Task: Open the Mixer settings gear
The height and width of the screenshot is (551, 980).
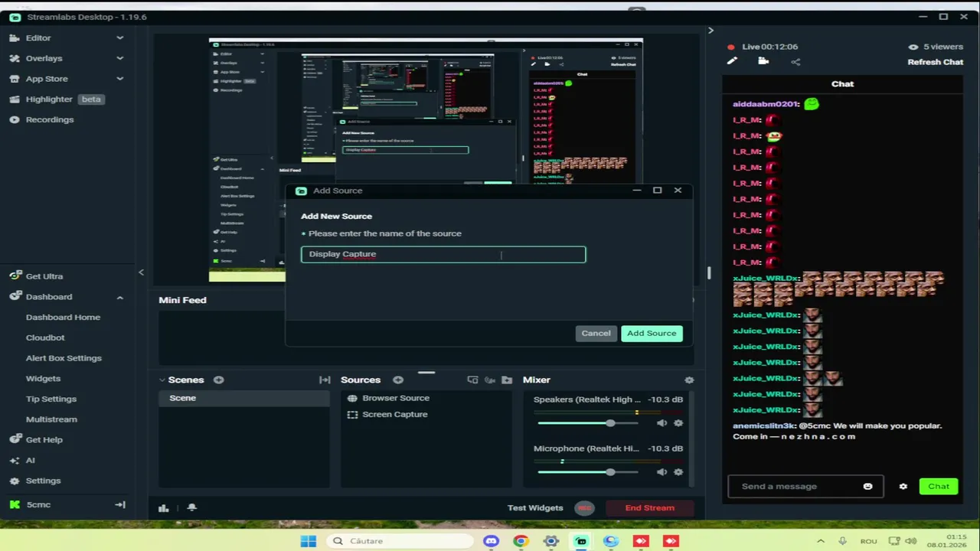Action: coord(689,380)
